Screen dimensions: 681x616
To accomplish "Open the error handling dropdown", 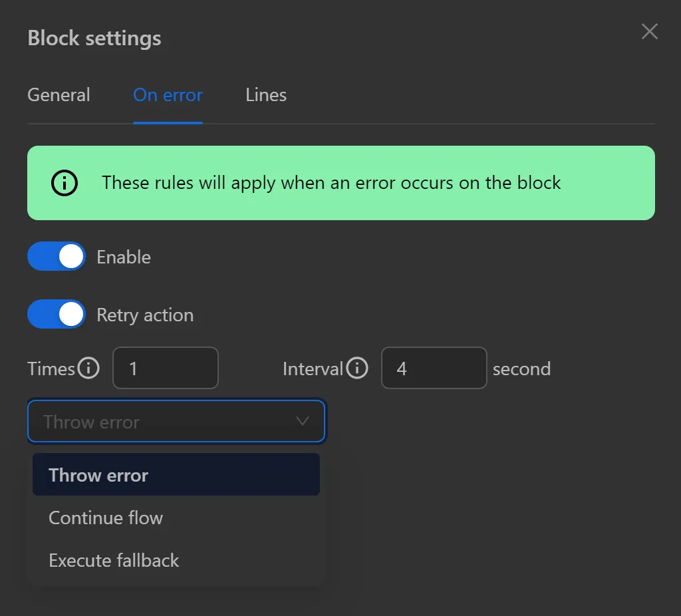I will click(x=176, y=421).
